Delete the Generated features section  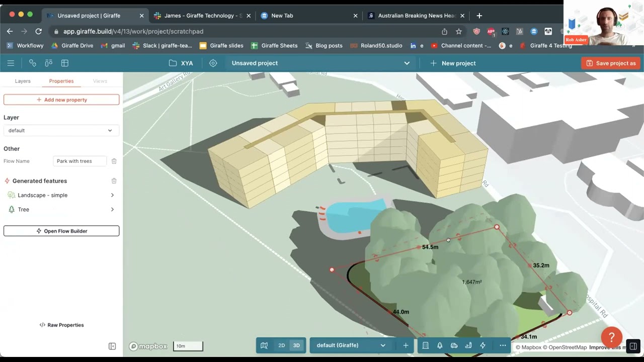point(114,181)
